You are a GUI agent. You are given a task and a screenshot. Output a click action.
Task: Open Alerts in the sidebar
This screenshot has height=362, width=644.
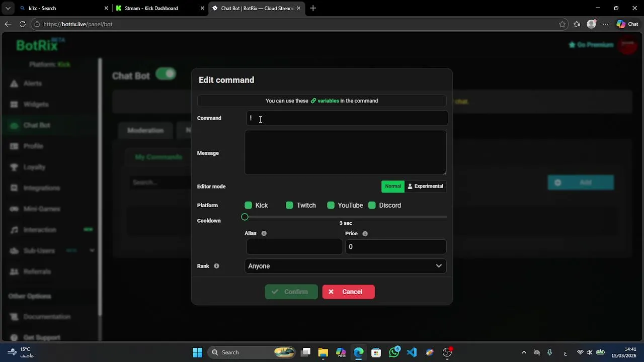click(32, 83)
